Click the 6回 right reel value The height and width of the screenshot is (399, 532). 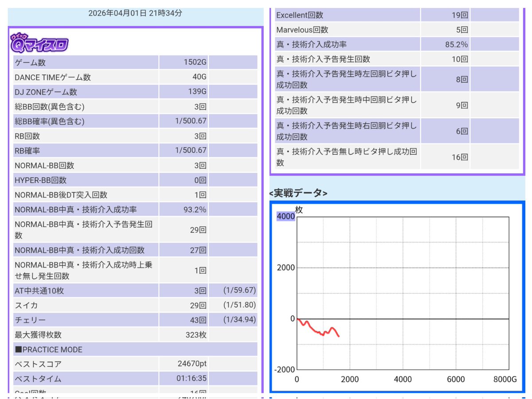coord(462,131)
